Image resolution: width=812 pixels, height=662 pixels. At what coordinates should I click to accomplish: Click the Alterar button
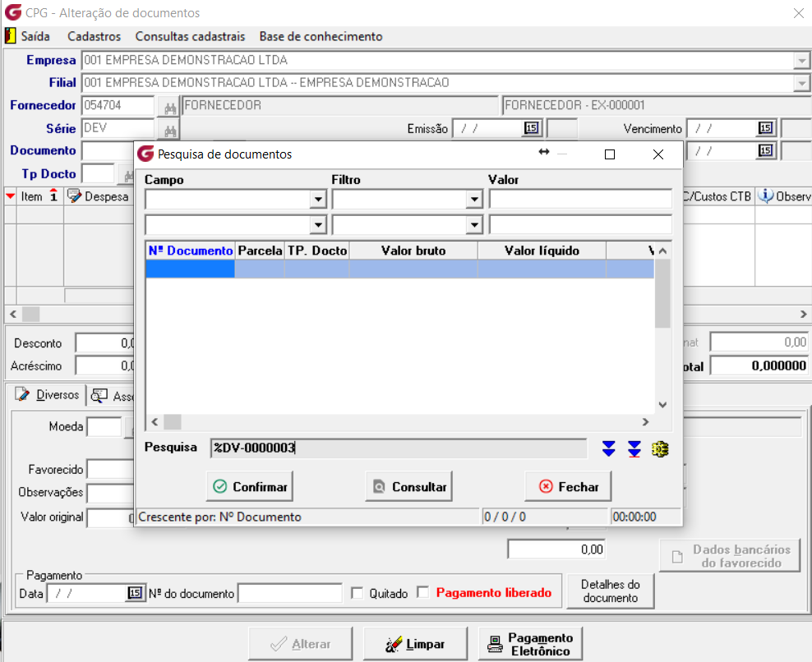300,643
